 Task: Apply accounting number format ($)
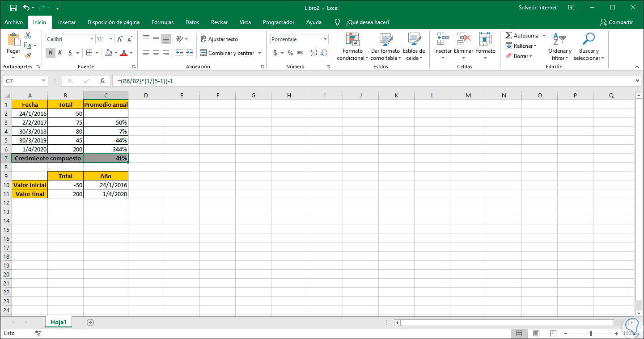pos(275,53)
